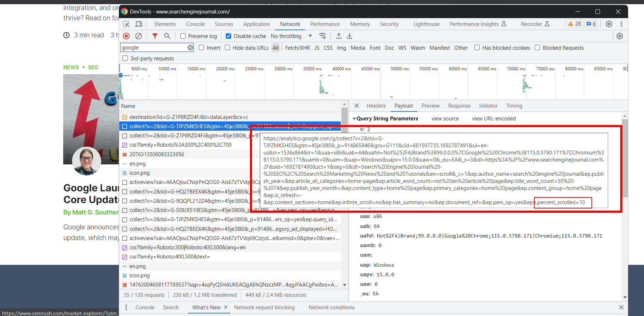The image size is (644, 316).
Task: Click view URL-encoded link
Action: pos(494,119)
